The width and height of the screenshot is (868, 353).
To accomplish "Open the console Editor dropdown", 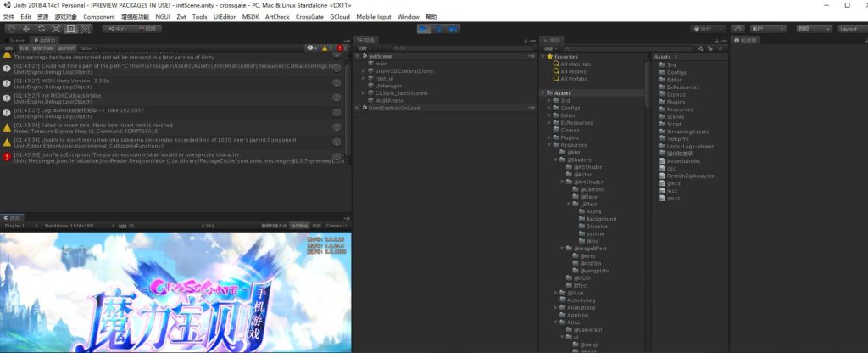I will (90, 48).
